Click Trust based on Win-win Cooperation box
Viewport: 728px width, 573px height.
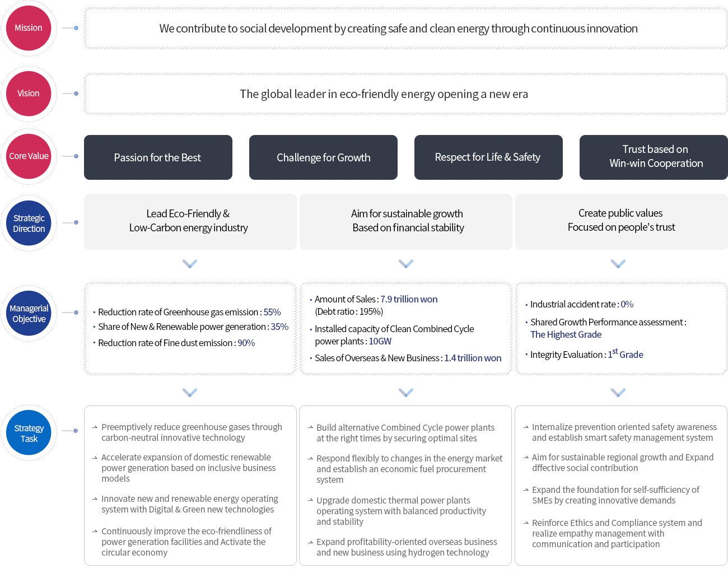654,157
